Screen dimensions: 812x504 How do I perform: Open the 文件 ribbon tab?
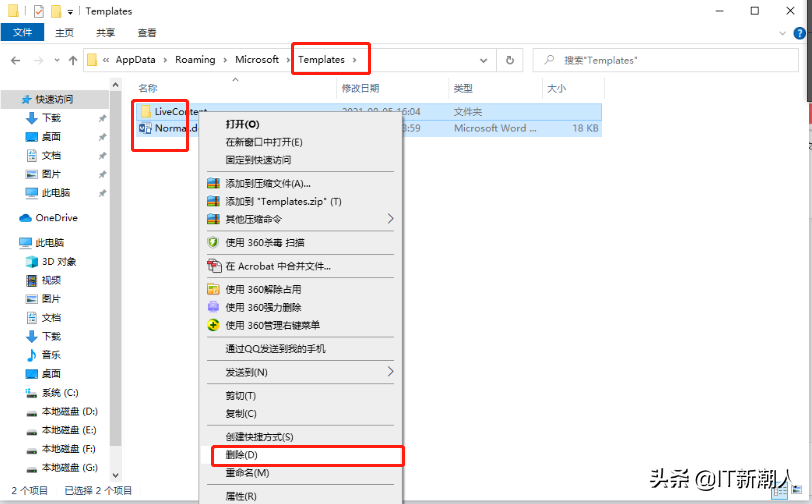22,32
